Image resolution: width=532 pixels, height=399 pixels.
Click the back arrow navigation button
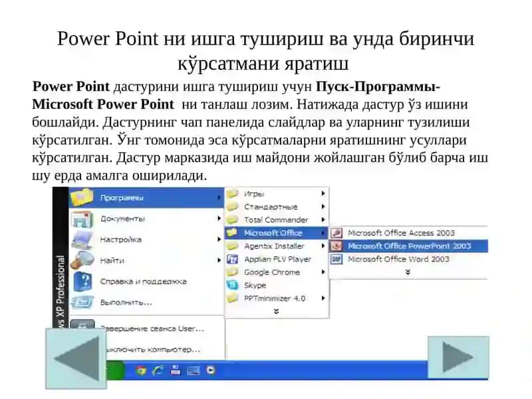click(x=76, y=358)
